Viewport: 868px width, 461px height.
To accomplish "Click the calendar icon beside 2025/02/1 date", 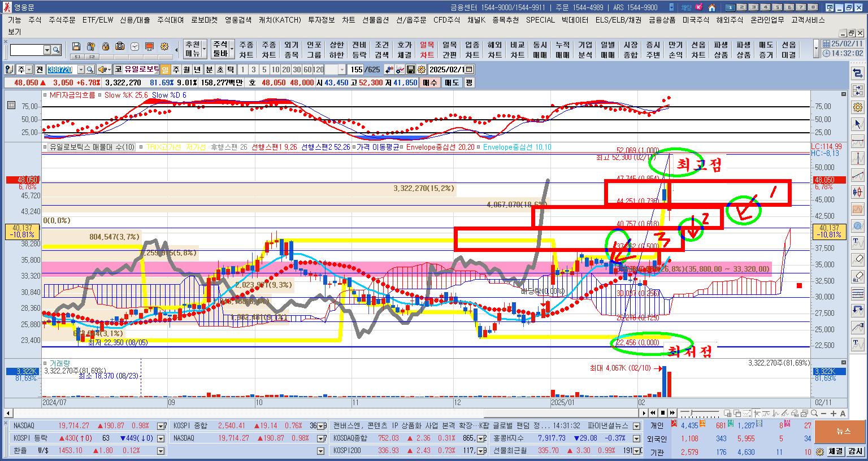I will click(x=469, y=69).
